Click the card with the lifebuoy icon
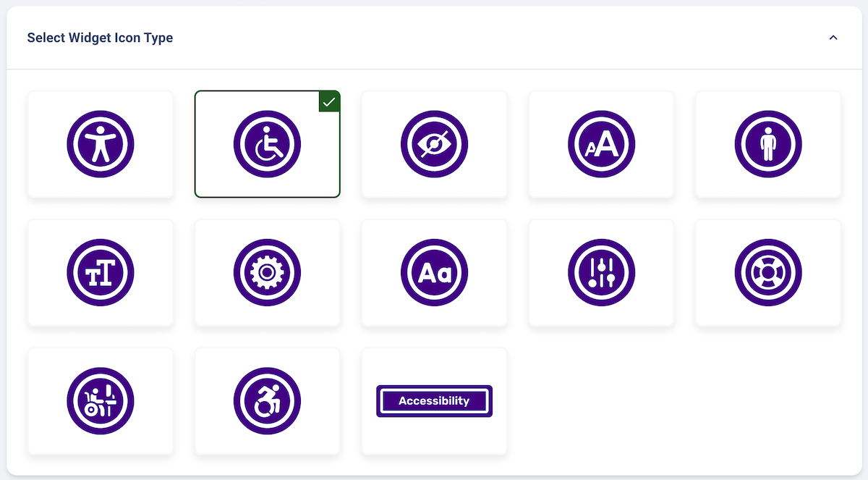This screenshot has width=868, height=480. pyautogui.click(x=769, y=273)
